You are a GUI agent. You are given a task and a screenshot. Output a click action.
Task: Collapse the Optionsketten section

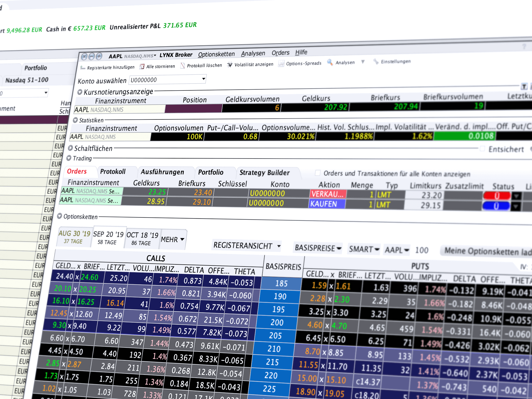[x=60, y=216]
